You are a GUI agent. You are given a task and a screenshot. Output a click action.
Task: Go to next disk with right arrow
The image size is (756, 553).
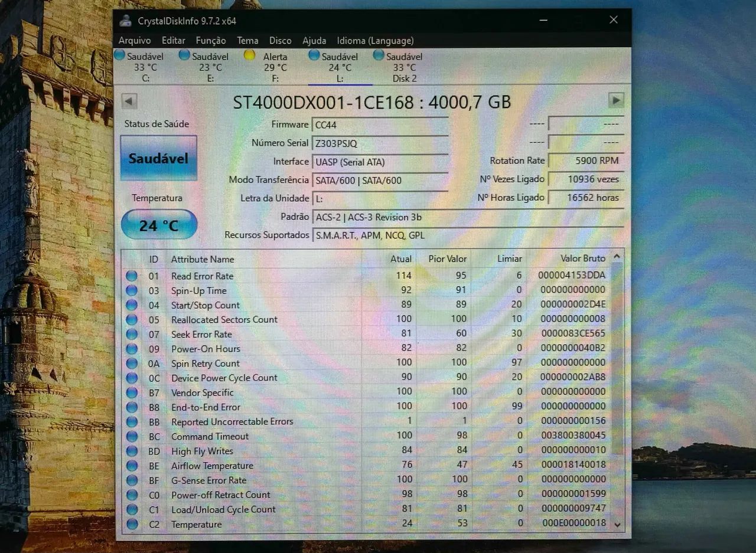click(616, 100)
